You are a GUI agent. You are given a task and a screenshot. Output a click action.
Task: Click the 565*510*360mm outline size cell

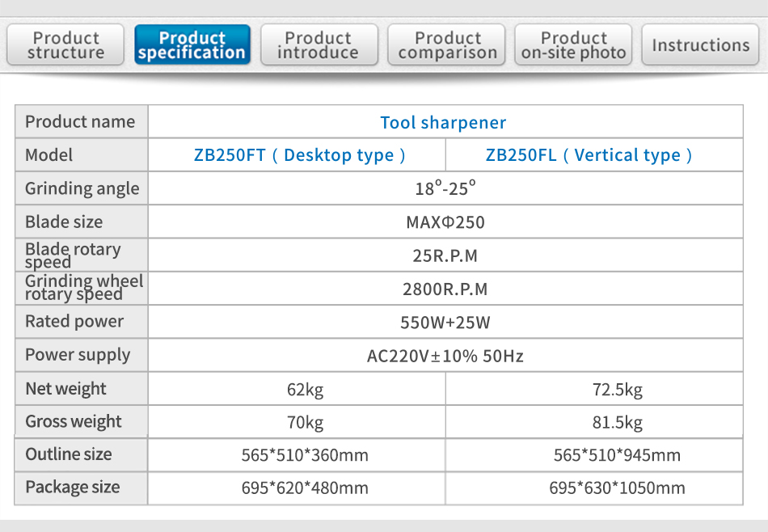coord(297,455)
